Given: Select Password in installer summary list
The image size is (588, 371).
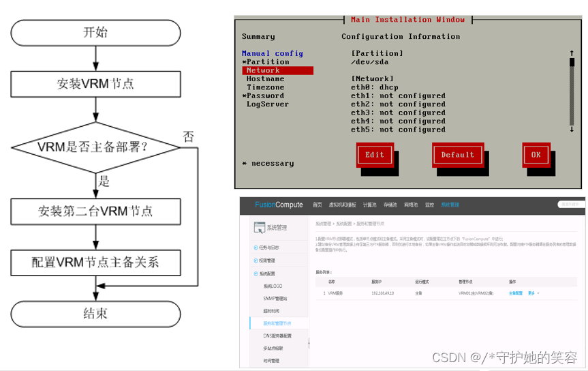Looking at the screenshot, I should coord(263,95).
